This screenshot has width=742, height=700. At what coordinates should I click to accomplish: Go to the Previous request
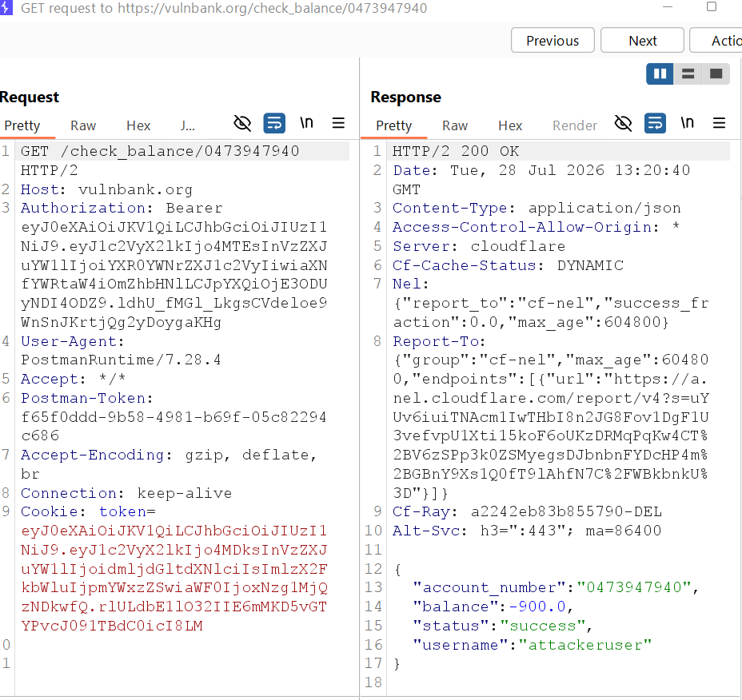coord(553,41)
